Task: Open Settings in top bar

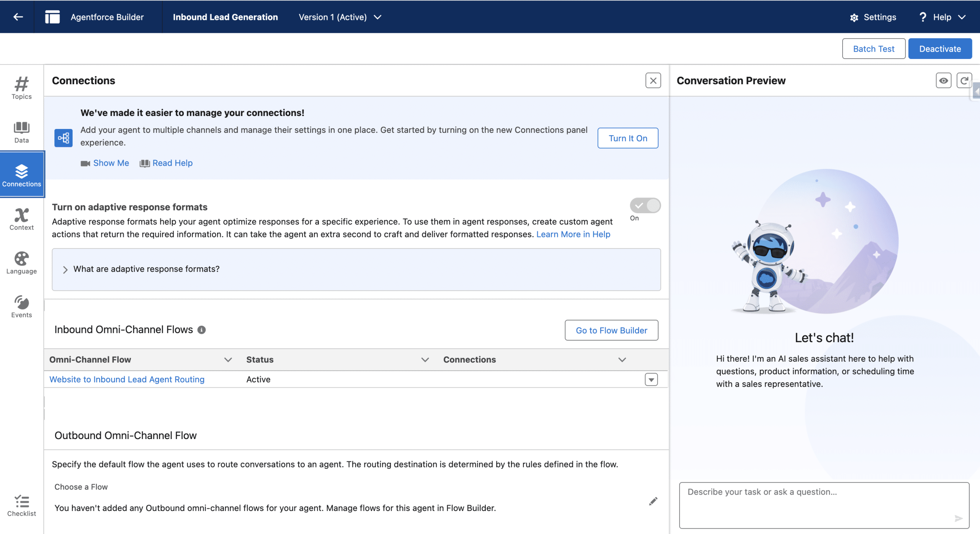Action: tap(873, 17)
